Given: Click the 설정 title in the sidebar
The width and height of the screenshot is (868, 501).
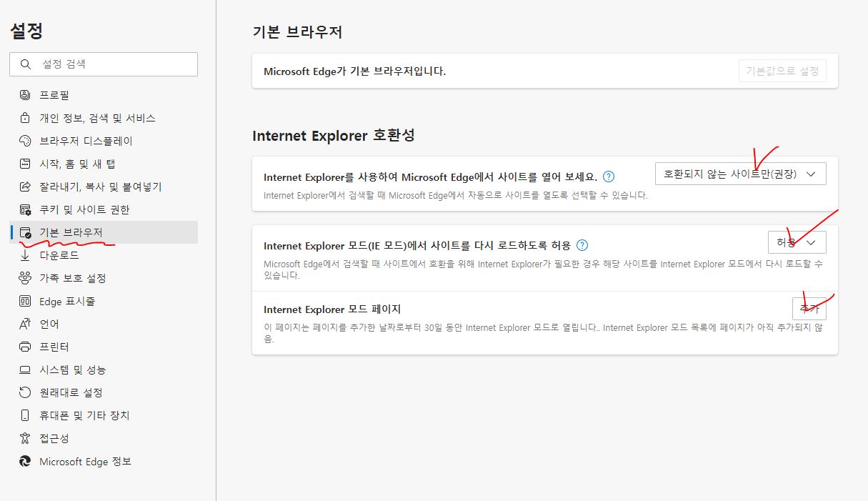Looking at the screenshot, I should [x=26, y=31].
